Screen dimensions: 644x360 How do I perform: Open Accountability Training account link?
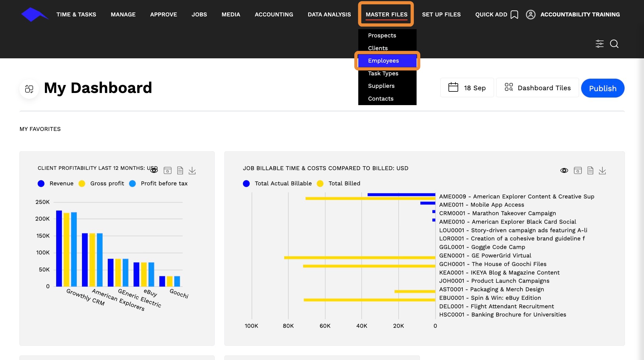[580, 15]
